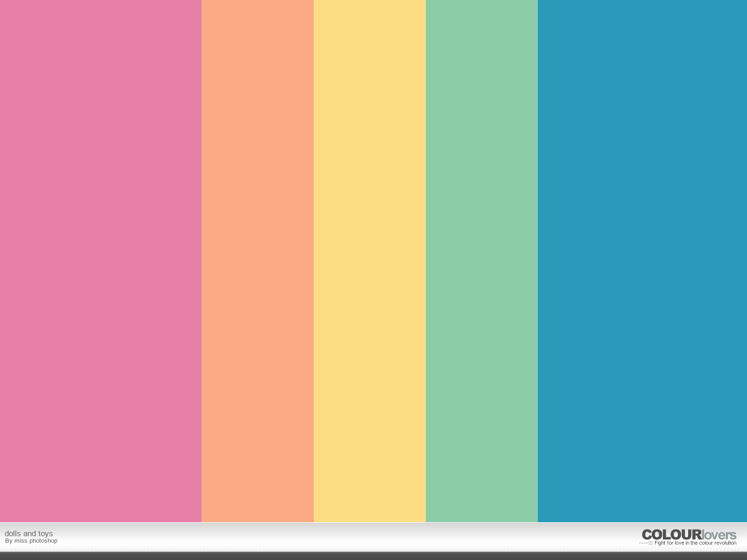Click the COLOURlovers logo
This screenshot has width=747, height=560.
689,535
